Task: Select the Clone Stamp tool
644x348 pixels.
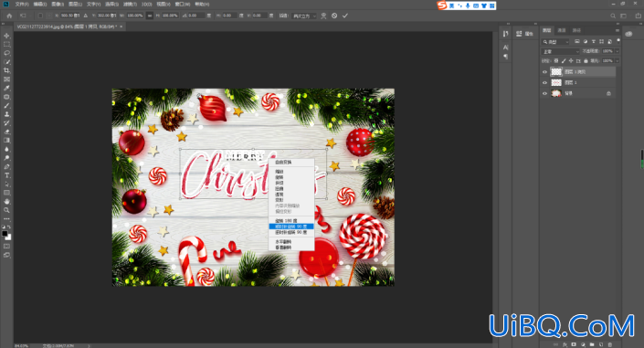Action: pyautogui.click(x=6, y=114)
